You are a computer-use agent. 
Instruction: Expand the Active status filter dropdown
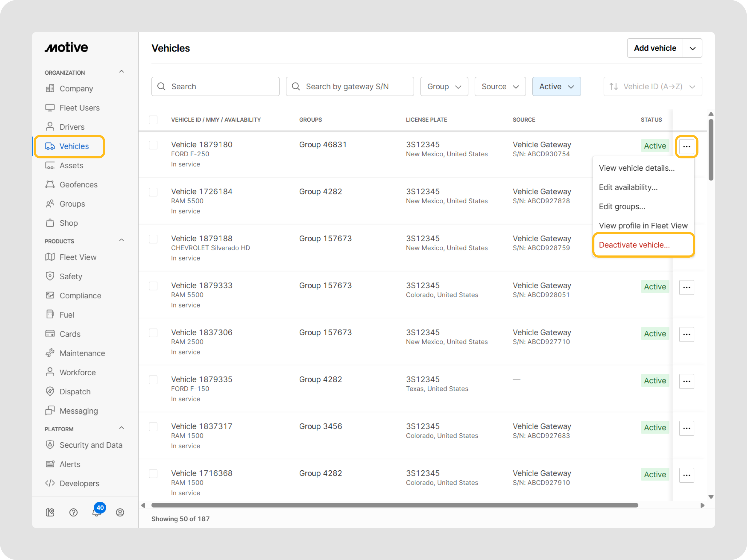556,86
